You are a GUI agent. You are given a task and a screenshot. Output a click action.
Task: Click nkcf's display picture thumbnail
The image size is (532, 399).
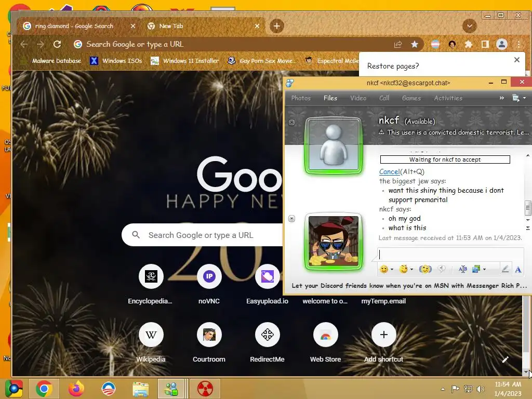click(x=334, y=145)
